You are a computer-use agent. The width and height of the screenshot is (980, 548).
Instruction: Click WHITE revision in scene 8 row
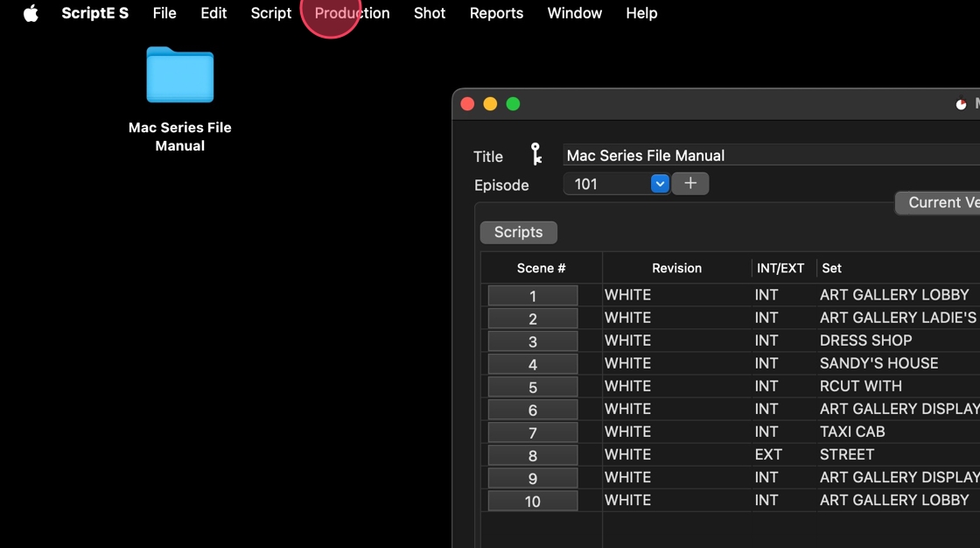click(627, 454)
